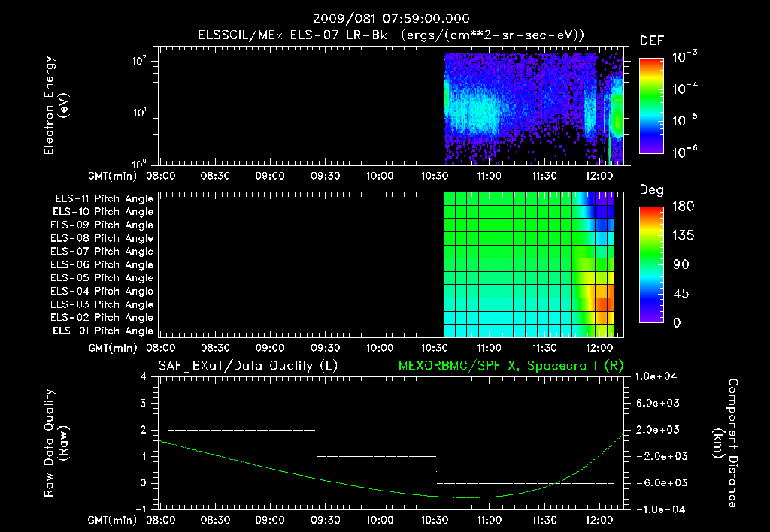The width and height of the screenshot is (770, 532).
Task: Click the DEF colorbar label
Action: pos(652,41)
